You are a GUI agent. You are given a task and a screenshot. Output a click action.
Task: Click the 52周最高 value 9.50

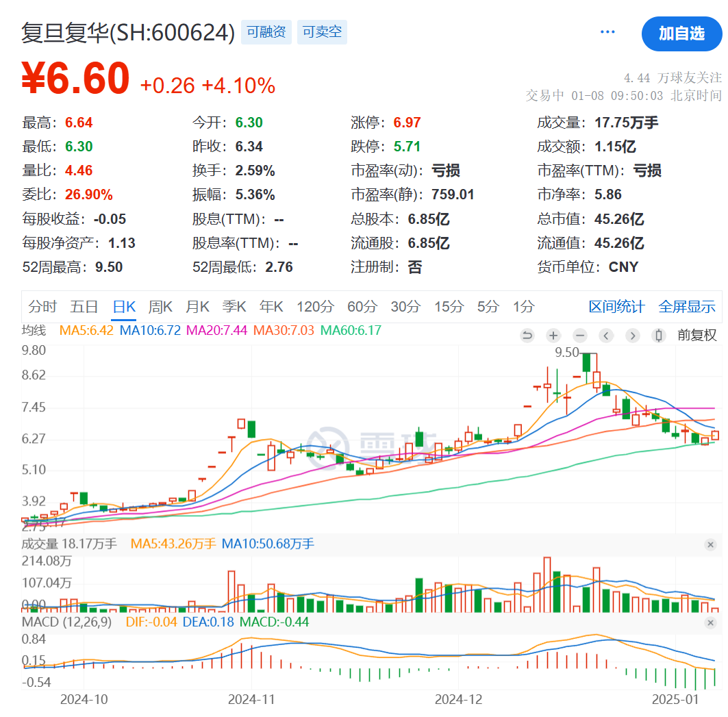point(109,268)
